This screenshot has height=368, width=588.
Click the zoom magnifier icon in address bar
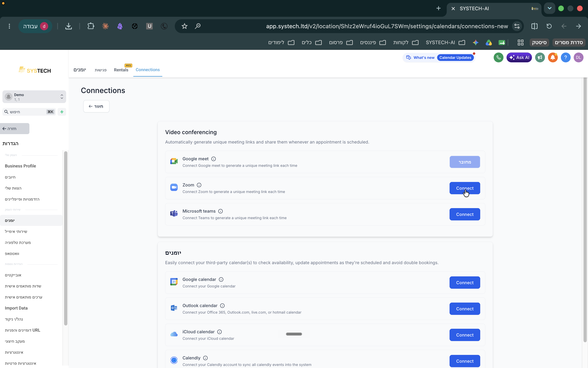point(198,26)
